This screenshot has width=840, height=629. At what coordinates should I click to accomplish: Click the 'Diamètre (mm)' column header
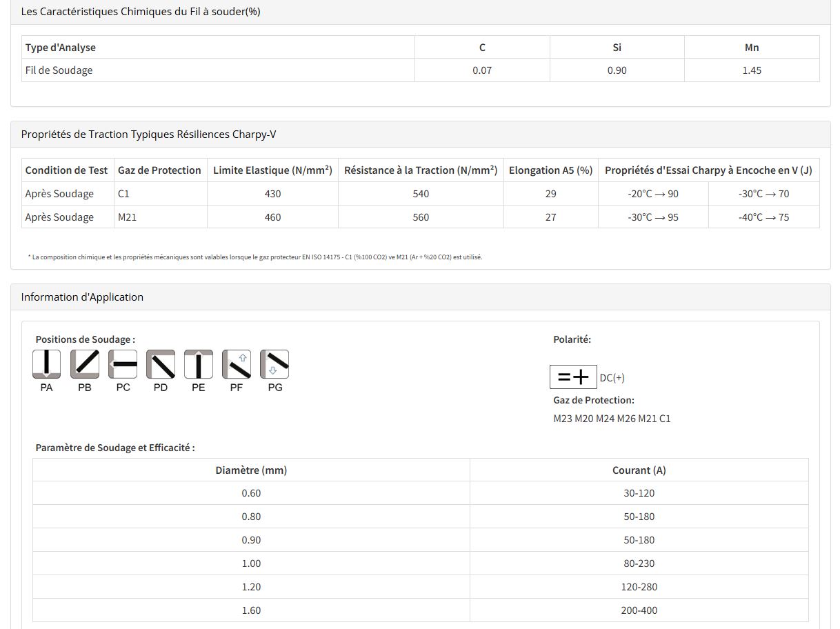coord(251,470)
